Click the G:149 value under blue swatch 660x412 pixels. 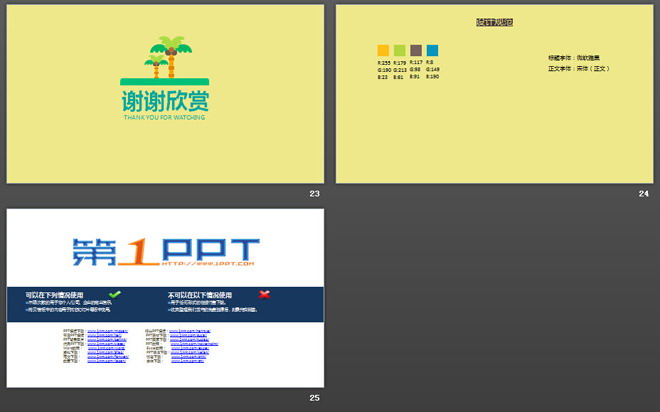pyautogui.click(x=433, y=69)
